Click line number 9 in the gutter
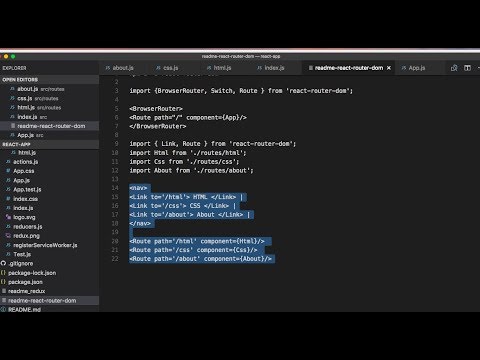 [x=116, y=144]
